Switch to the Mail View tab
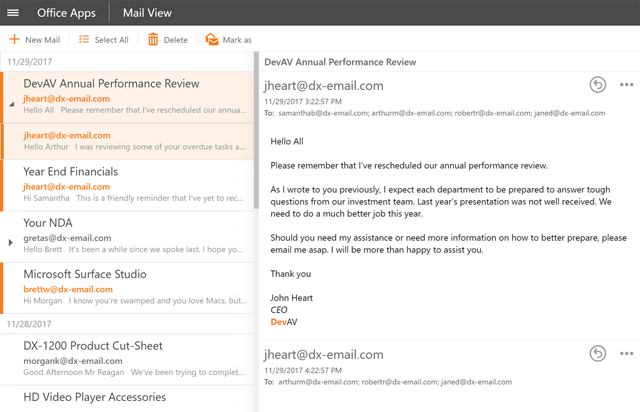This screenshot has height=412, width=640. click(147, 13)
